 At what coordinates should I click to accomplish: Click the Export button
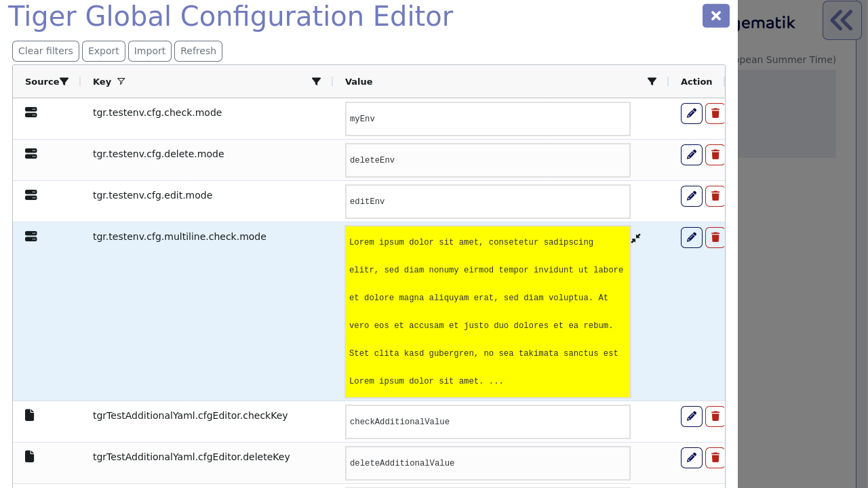[x=104, y=51]
